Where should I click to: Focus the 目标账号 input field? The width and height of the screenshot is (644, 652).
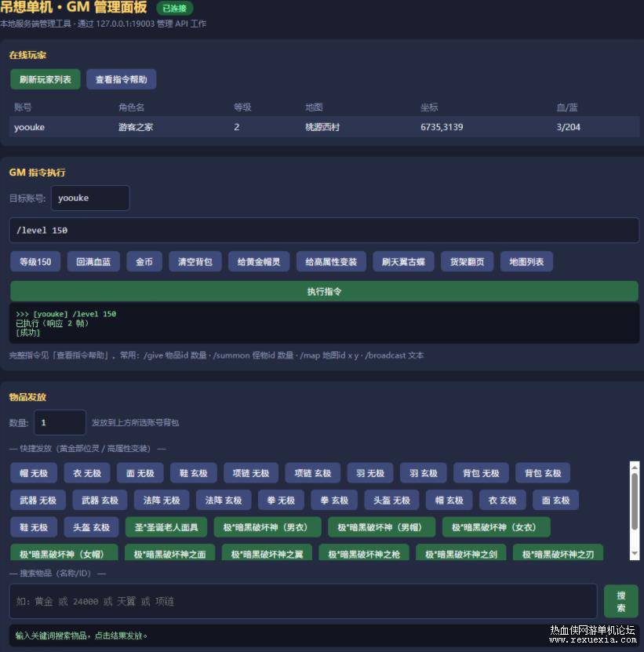coord(90,198)
